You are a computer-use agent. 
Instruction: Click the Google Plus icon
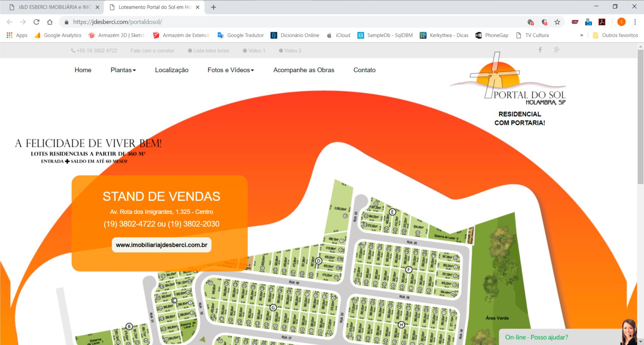click(x=557, y=50)
